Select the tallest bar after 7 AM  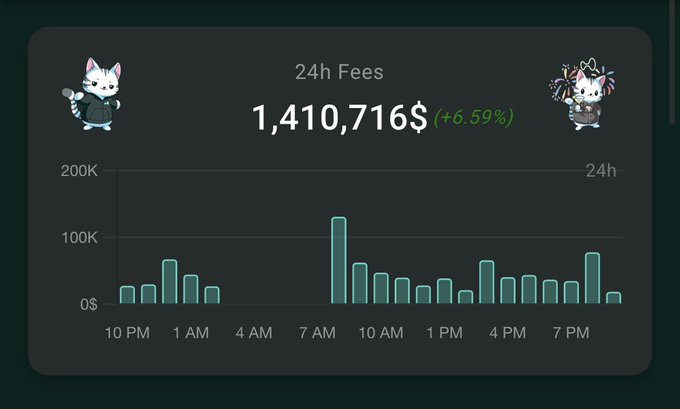(x=339, y=260)
